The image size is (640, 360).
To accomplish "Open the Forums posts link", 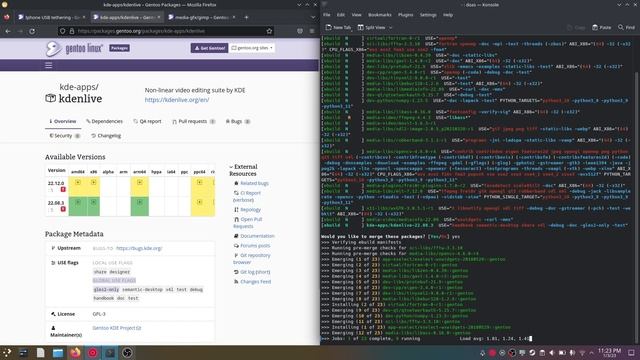I will (255, 246).
